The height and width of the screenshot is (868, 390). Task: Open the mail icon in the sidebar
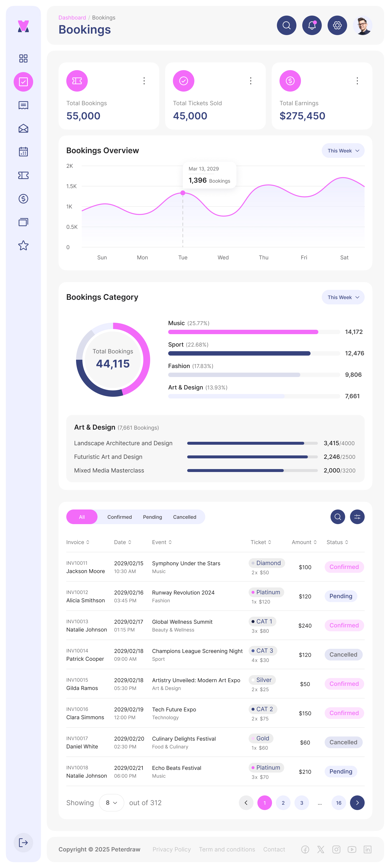[23, 128]
